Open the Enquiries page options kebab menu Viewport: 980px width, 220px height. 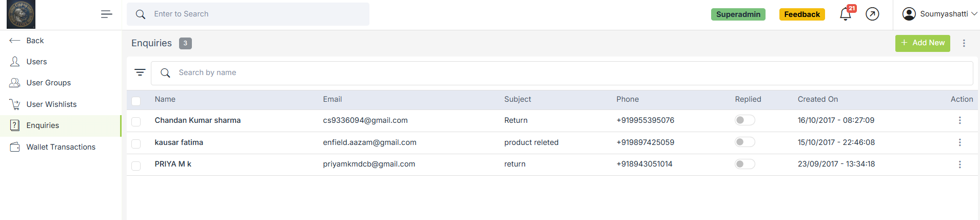click(x=964, y=43)
